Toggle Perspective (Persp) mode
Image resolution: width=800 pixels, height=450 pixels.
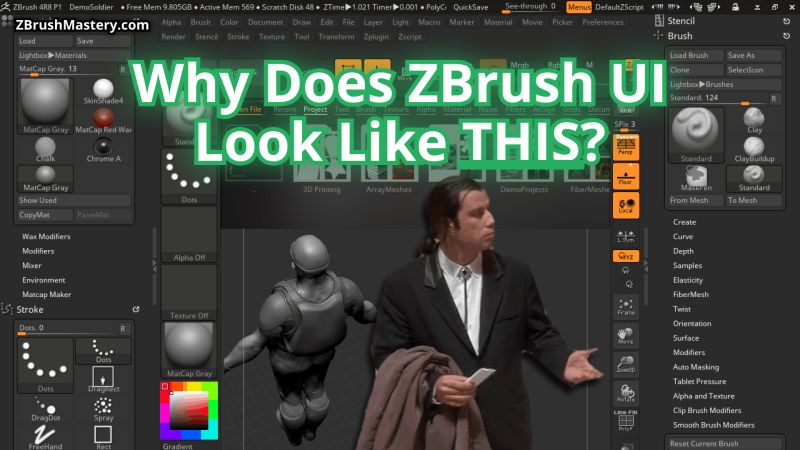626,147
